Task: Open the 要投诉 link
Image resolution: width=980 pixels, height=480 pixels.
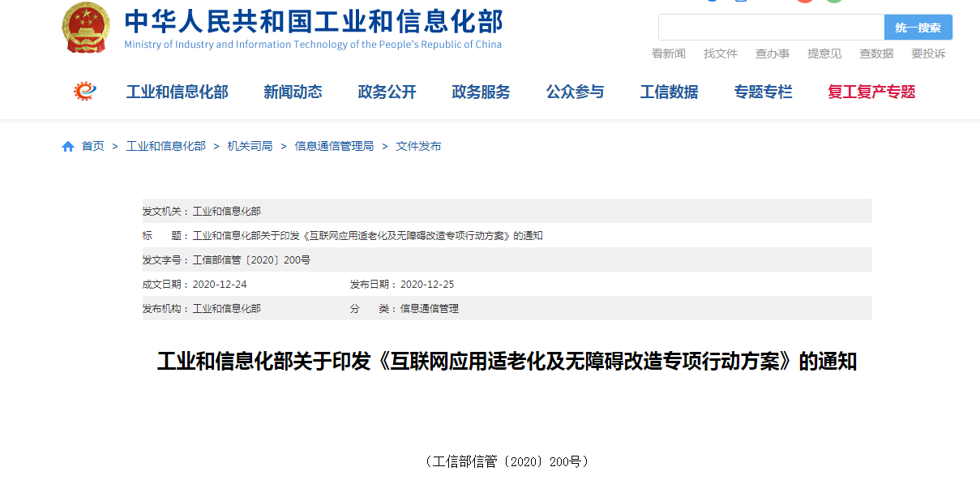Action: coord(928,54)
